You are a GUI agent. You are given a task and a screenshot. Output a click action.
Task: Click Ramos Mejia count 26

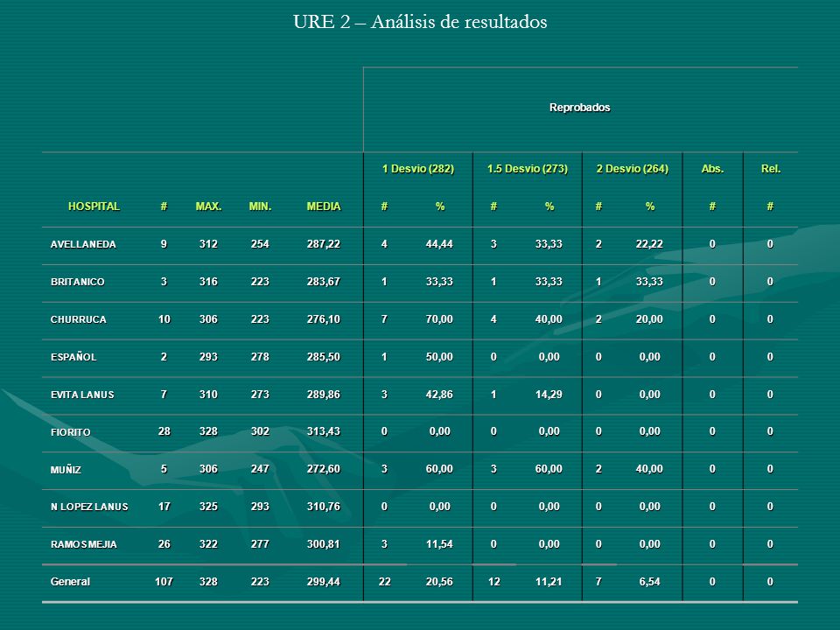coord(164,543)
